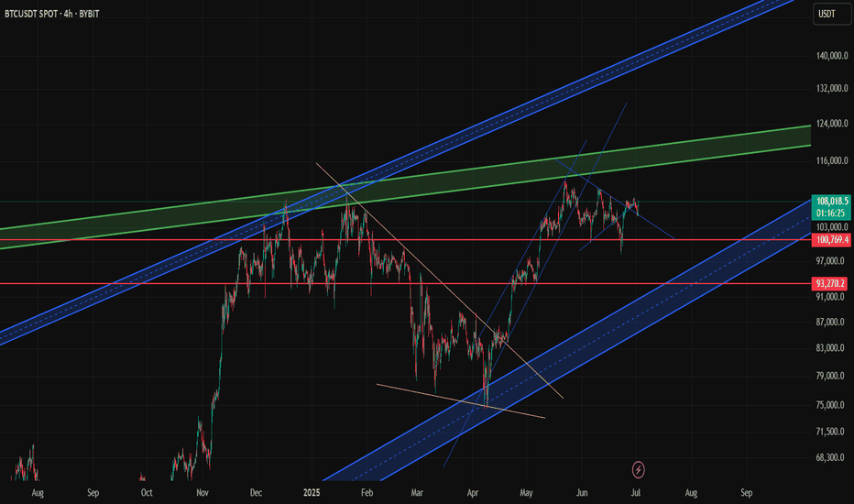Image resolution: width=854 pixels, height=504 pixels.
Task: Click the 79,000.0 price axis label
Action: point(832,376)
